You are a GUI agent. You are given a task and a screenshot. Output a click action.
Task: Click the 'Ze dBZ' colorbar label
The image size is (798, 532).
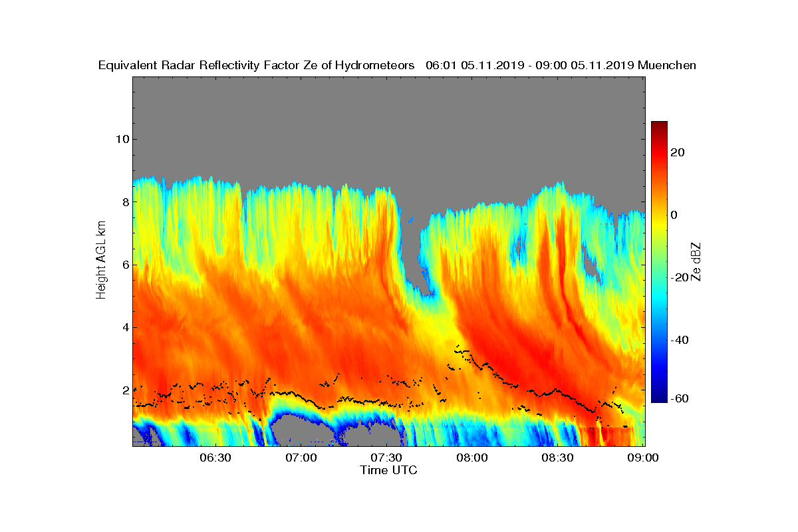(697, 261)
